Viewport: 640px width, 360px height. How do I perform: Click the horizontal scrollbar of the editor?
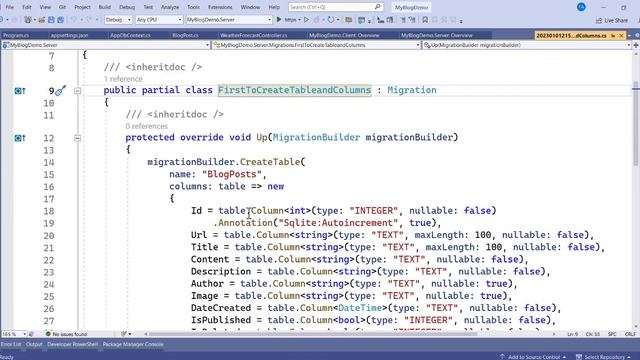point(313,334)
